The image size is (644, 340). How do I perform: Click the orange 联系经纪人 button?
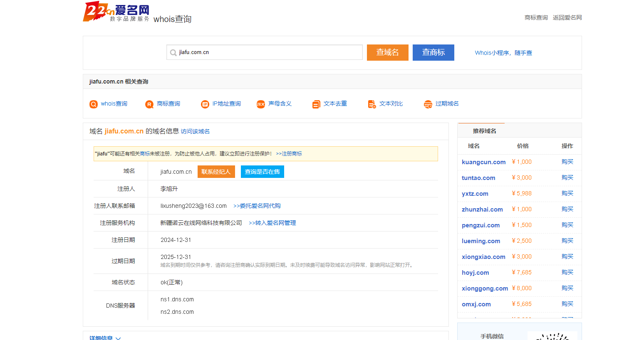pyautogui.click(x=216, y=172)
